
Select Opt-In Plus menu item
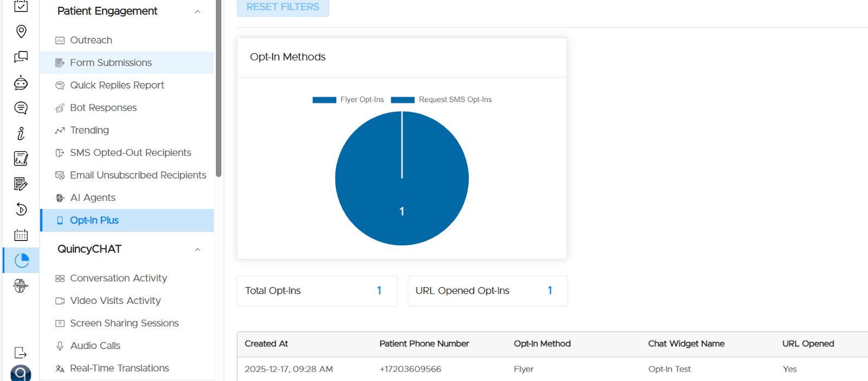[x=127, y=220]
